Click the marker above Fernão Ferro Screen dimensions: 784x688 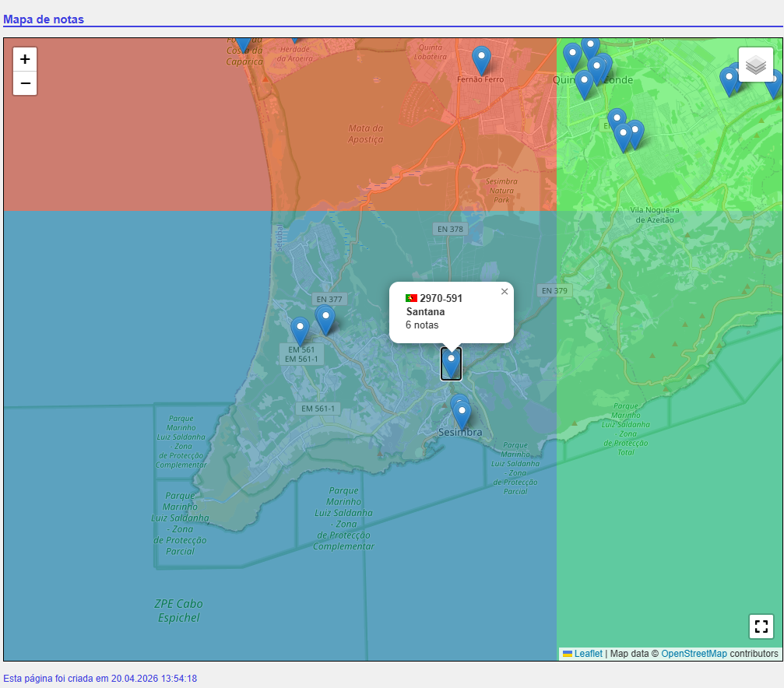point(481,61)
